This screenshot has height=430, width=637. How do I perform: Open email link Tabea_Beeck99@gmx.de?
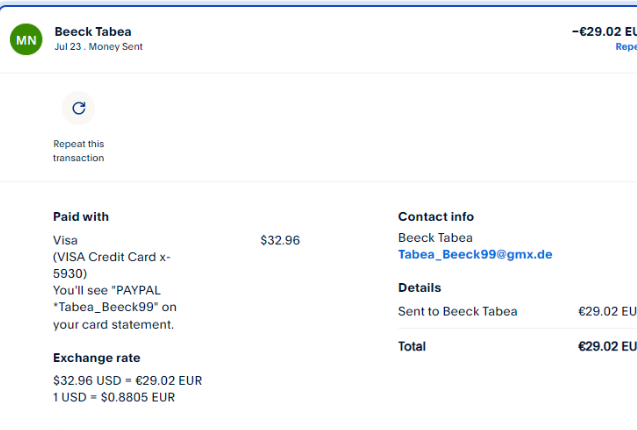[475, 255]
